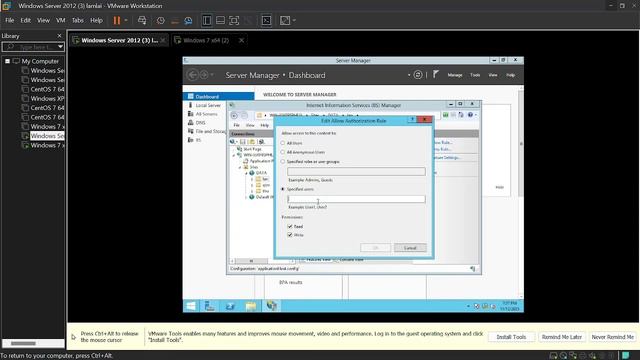
Task: Open File Explorer from guest taskbar
Action: tap(251, 306)
